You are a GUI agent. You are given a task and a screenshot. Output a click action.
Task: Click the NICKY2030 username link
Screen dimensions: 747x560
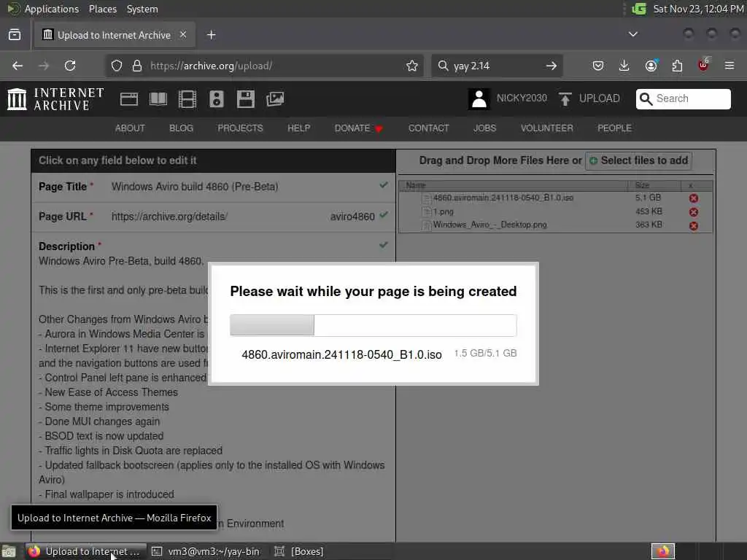pos(522,98)
